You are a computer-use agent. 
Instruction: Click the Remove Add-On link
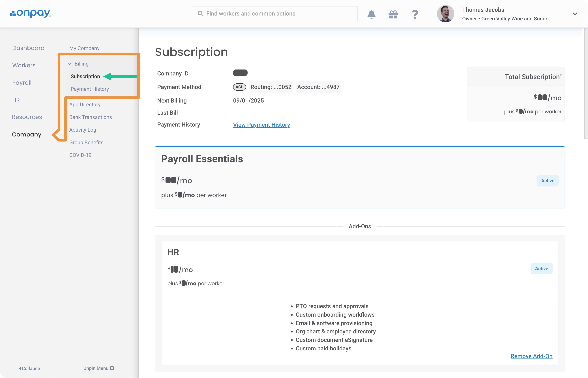point(531,356)
